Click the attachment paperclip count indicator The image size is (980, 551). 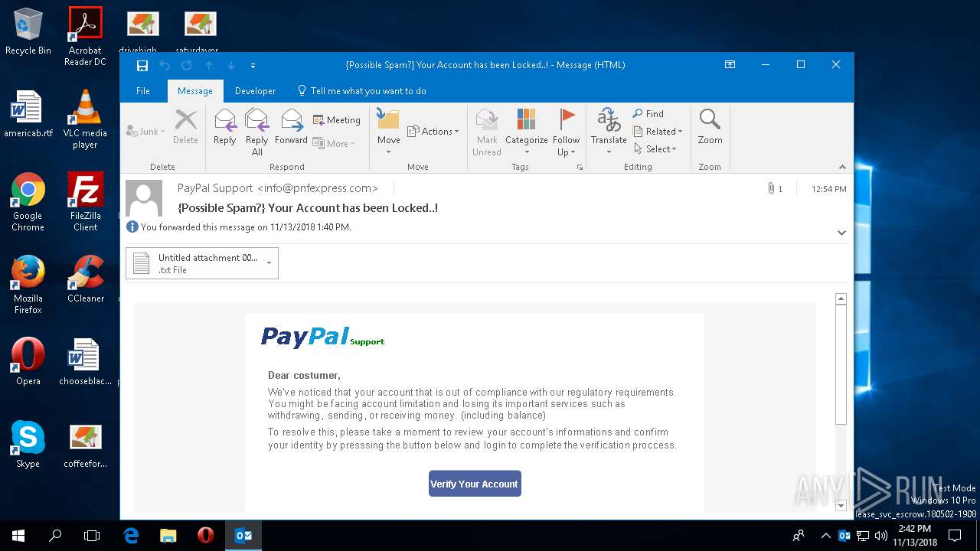tap(775, 189)
